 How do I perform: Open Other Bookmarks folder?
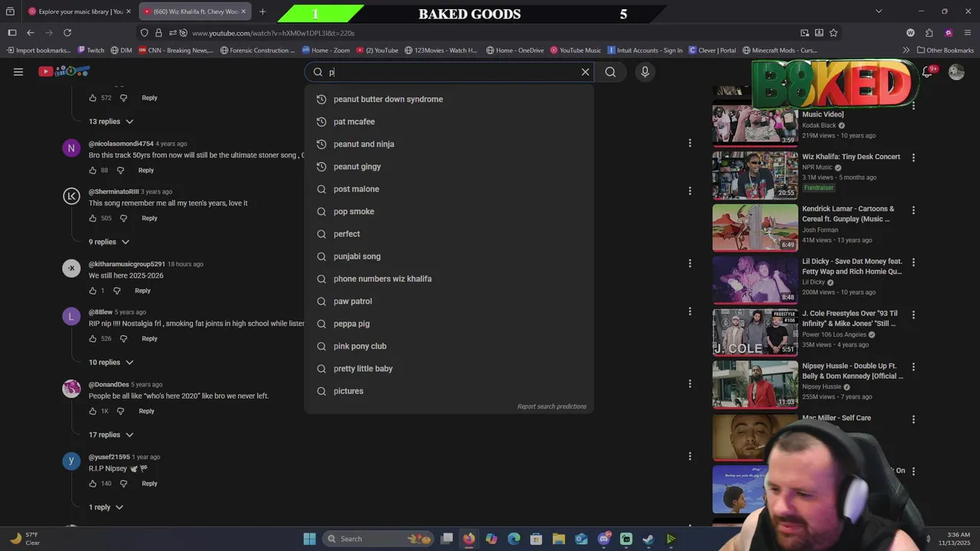[x=946, y=51]
